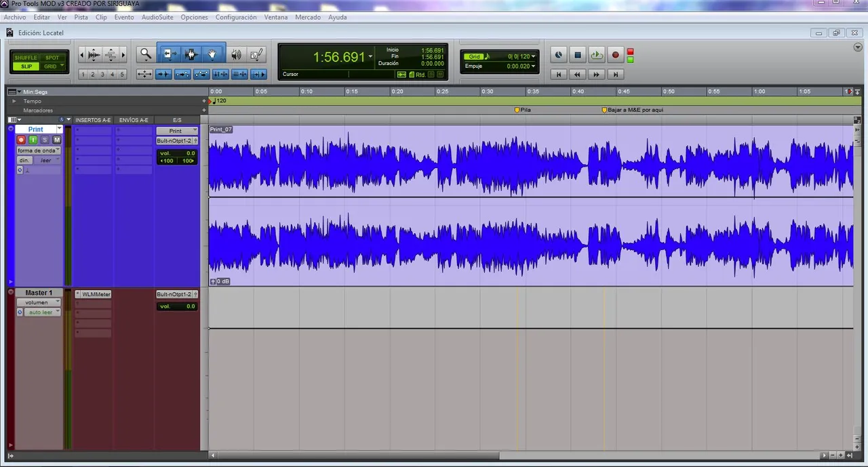Open Print track input selector dropdown
This screenshot has height=467, width=868.
click(x=177, y=131)
